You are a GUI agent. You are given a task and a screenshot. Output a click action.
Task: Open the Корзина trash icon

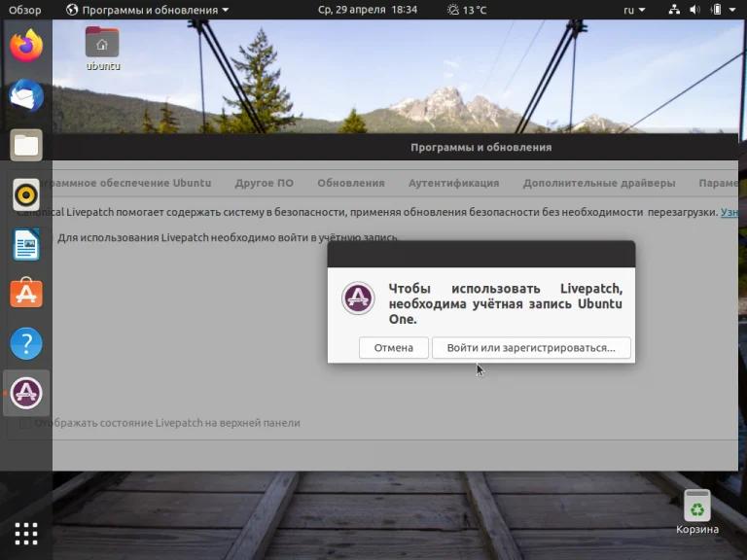(x=697, y=512)
